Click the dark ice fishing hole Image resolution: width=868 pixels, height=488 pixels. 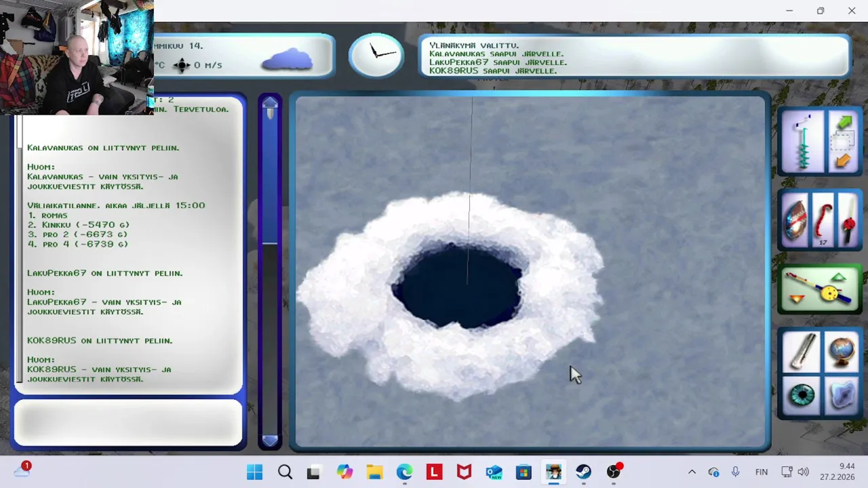458,286
